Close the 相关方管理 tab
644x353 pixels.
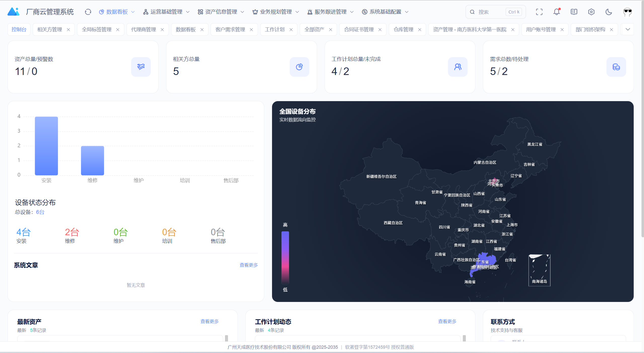pyautogui.click(x=68, y=29)
